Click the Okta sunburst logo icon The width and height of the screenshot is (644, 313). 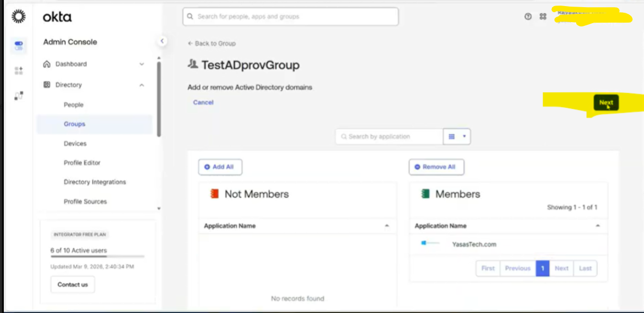click(18, 17)
